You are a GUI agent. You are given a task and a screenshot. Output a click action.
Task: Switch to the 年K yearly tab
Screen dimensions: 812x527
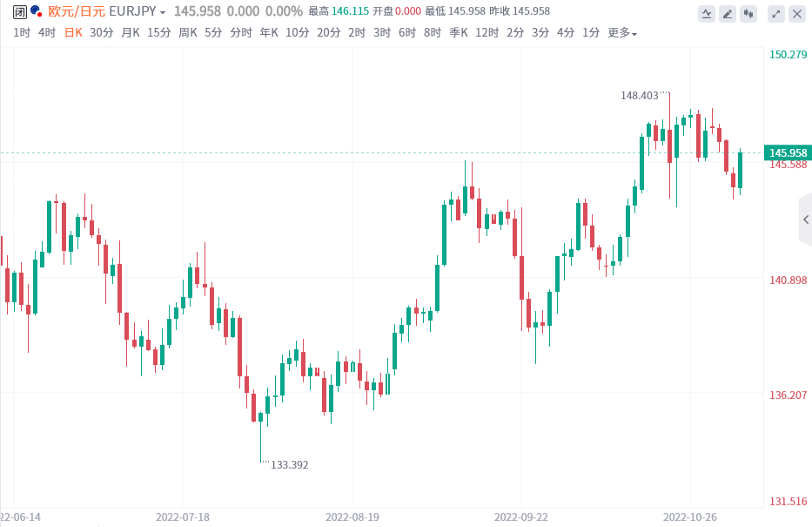(269, 33)
